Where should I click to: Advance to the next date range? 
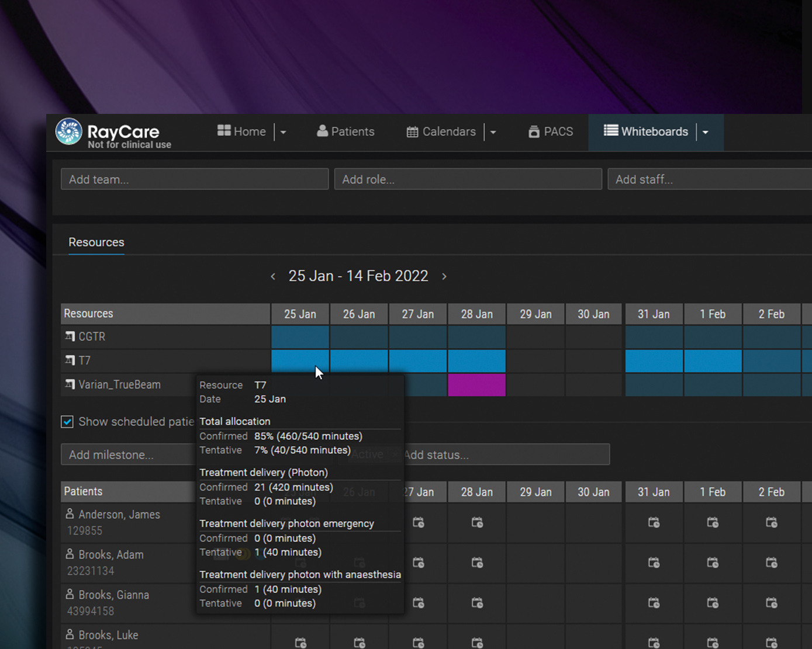(x=444, y=276)
